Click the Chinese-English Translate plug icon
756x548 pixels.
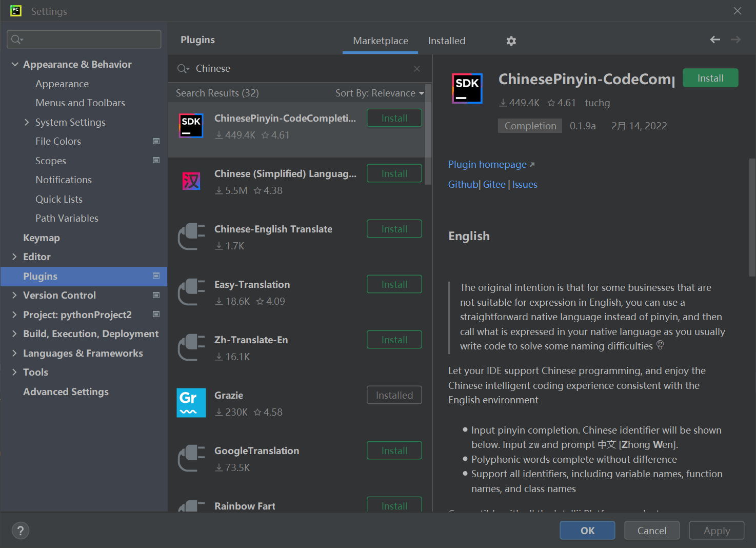pyautogui.click(x=191, y=237)
